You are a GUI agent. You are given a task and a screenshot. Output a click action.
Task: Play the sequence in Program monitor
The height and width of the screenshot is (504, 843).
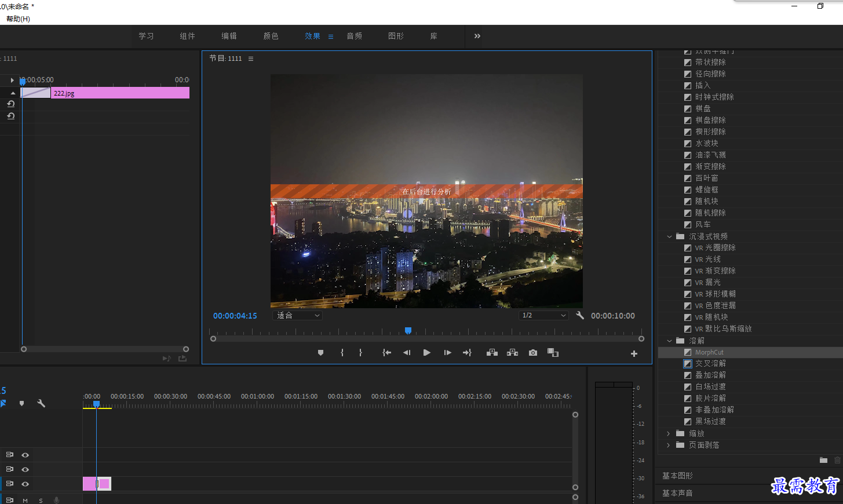pyautogui.click(x=427, y=353)
